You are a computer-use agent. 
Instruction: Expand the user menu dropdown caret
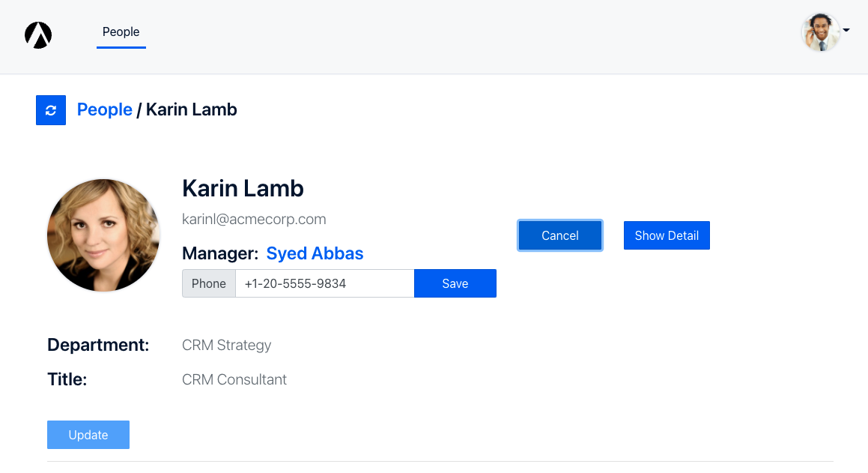[x=846, y=31]
